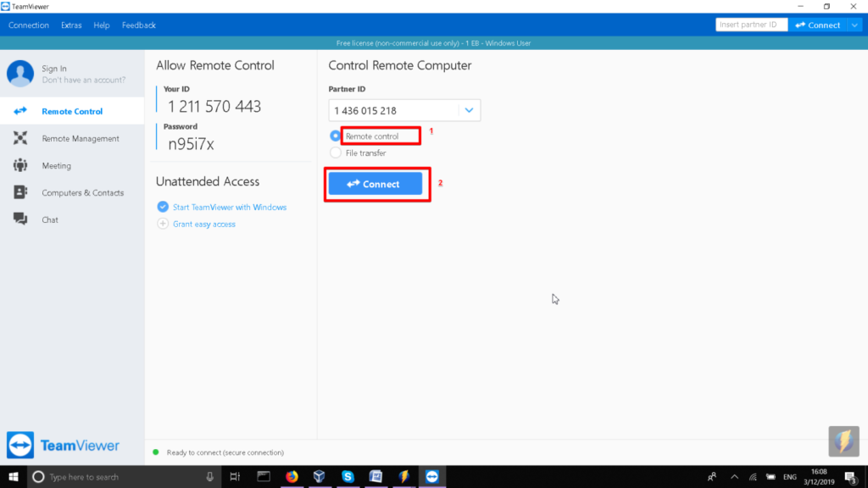
Task: Launch Firefox from the taskbar
Action: pos(292,476)
